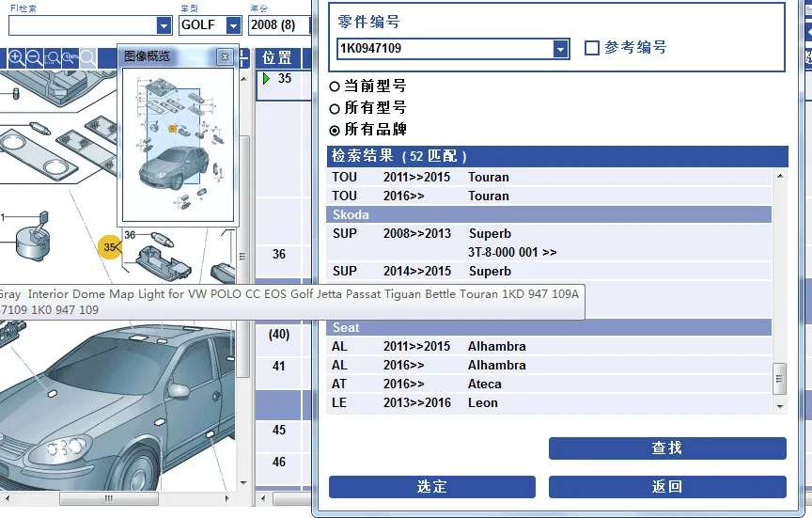The height and width of the screenshot is (518, 812).
Task: Select the Ateca 2016>> result
Action: tap(549, 384)
